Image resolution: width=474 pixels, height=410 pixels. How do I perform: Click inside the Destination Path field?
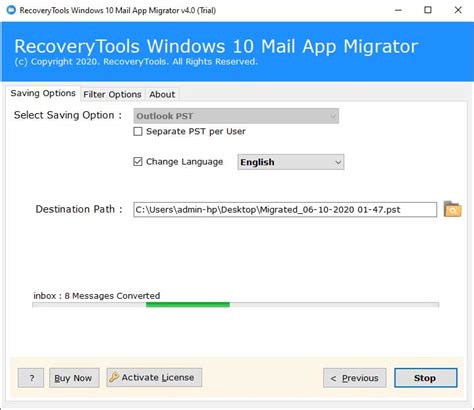[x=285, y=210]
